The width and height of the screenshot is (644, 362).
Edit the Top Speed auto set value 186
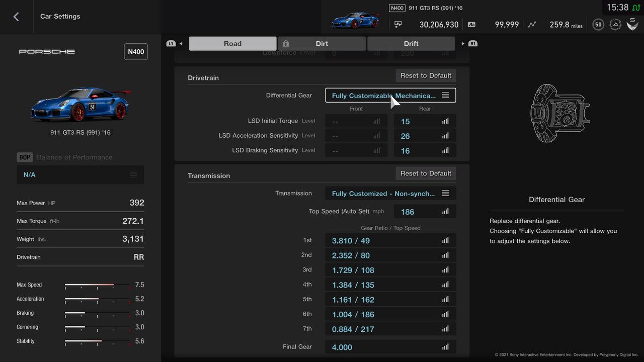point(425,212)
